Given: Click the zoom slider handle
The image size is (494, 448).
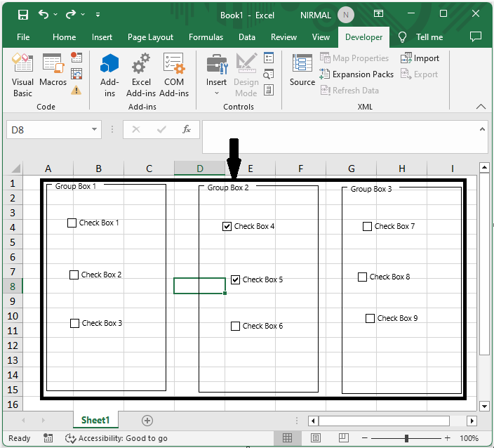Looking at the screenshot, I should coord(406,438).
